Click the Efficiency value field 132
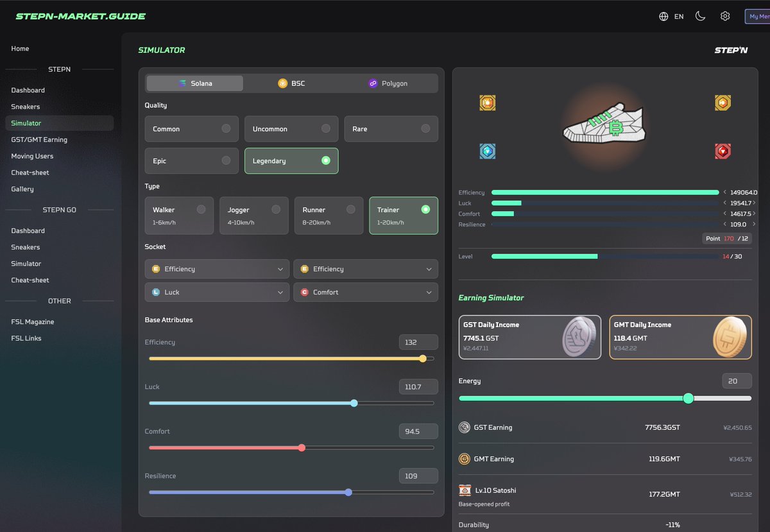 [x=418, y=342]
